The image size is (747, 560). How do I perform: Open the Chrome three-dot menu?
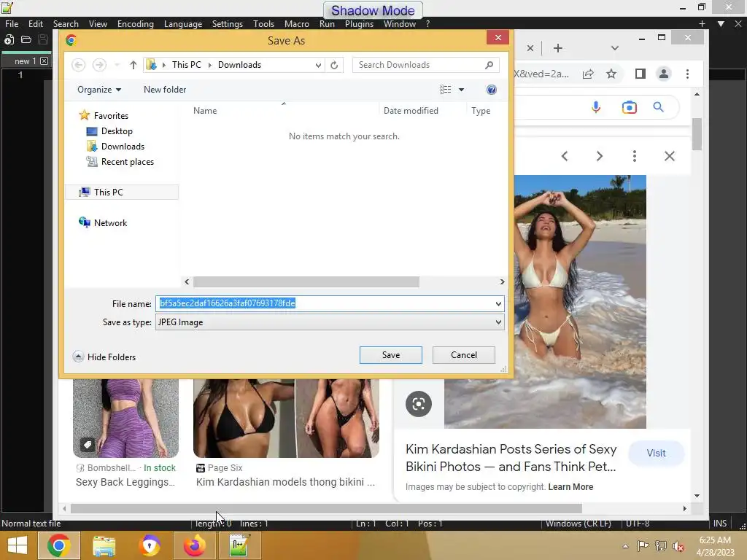click(687, 74)
